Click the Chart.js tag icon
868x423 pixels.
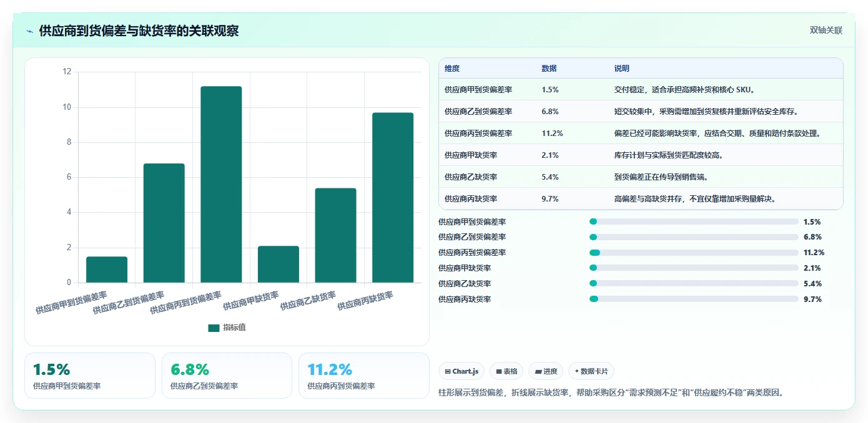click(448, 371)
